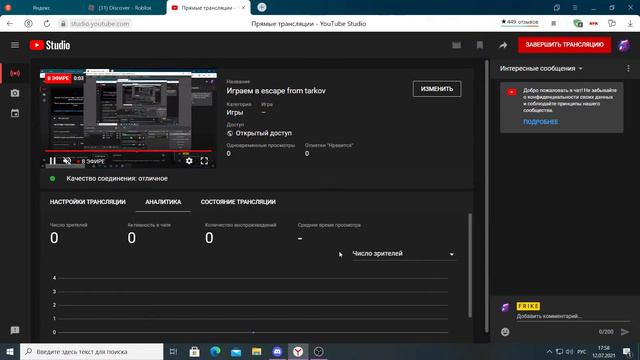
Task: Open OBS Studio from the taskbar
Action: pos(318,351)
